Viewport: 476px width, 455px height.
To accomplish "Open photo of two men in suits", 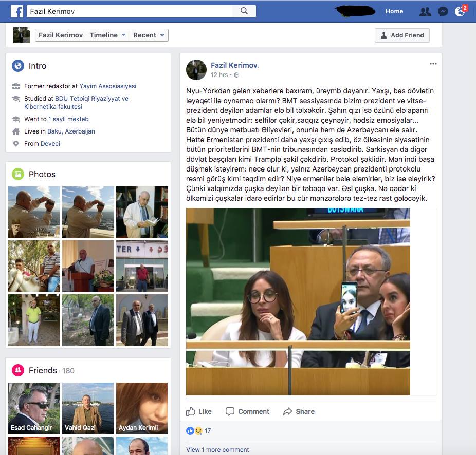I will click(x=142, y=320).
